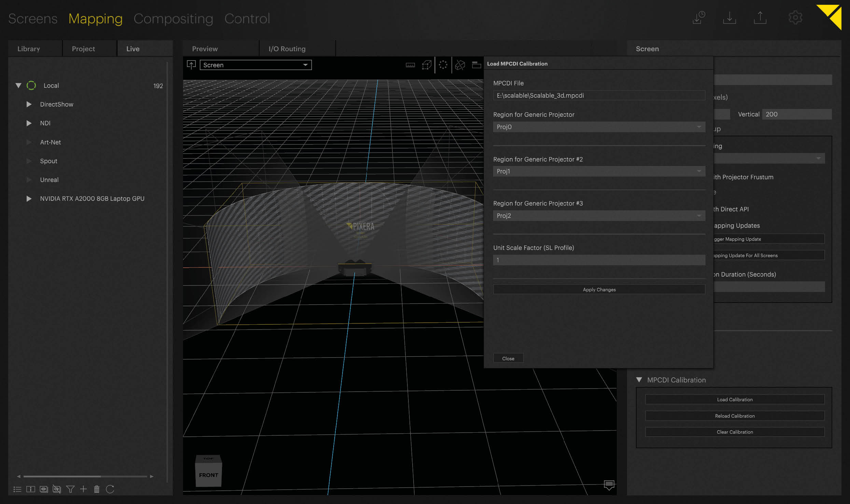Click the refresh icon in Live panel
The image size is (850, 504).
[110, 489]
